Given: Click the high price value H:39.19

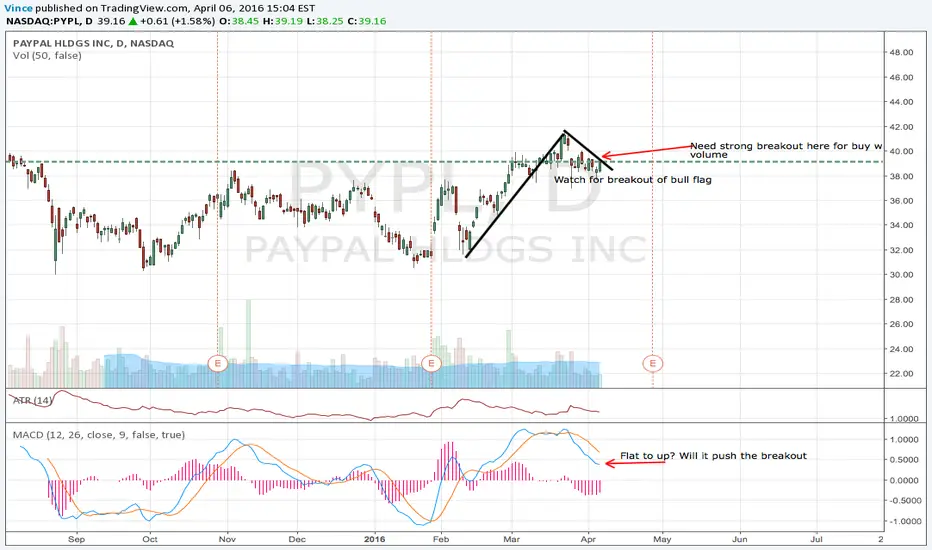Looking at the screenshot, I should (282, 21).
